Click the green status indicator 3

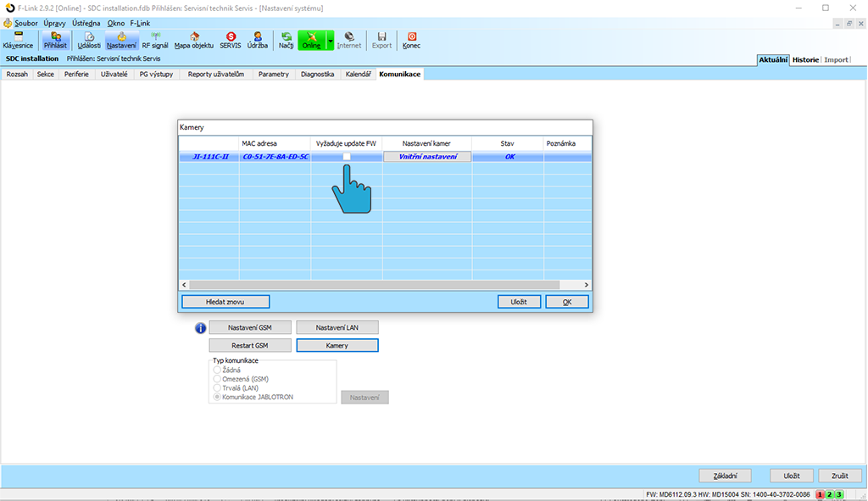coord(838,494)
